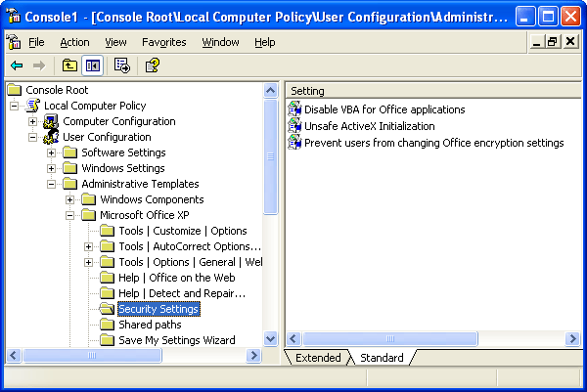Click the tree pane scroll down arrow

271,340
